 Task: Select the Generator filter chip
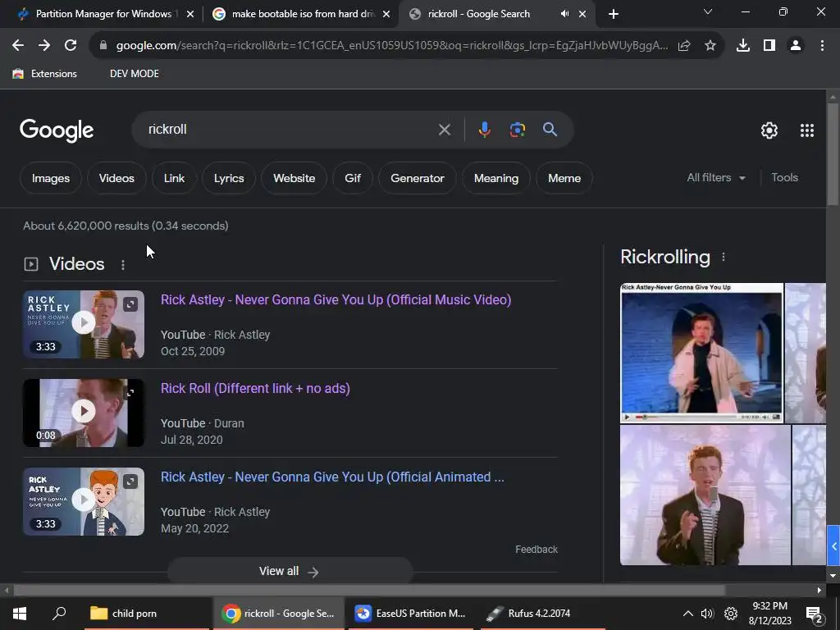[x=418, y=178]
